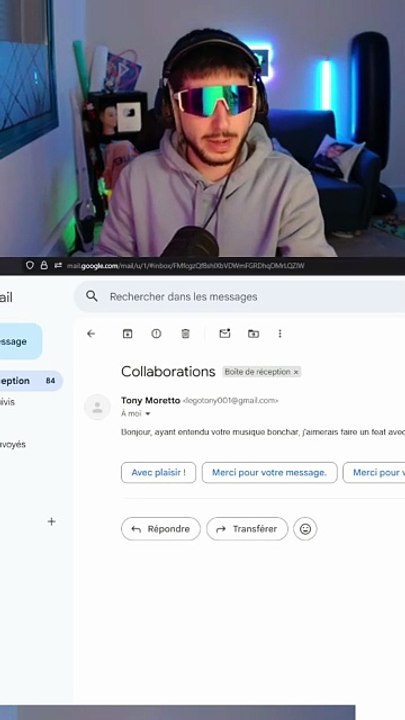Move email to a folder
Screen dimensions: 405x720
[x=253, y=334]
